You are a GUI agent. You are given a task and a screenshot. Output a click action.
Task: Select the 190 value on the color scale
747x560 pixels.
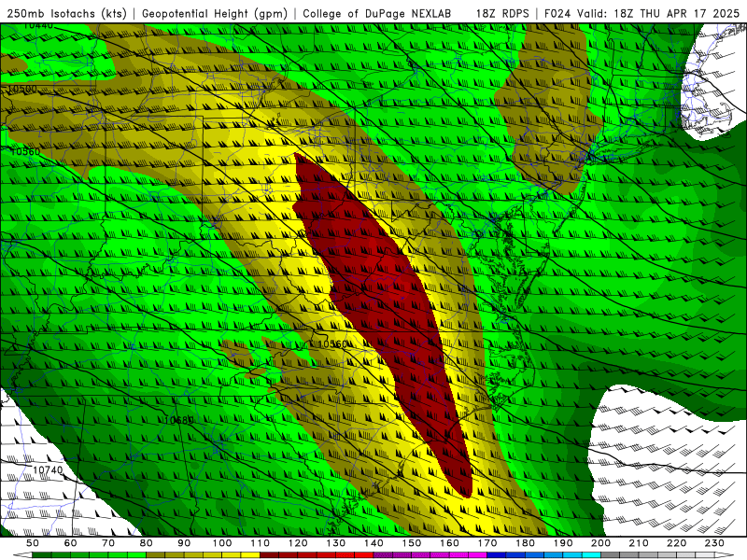tap(563, 543)
